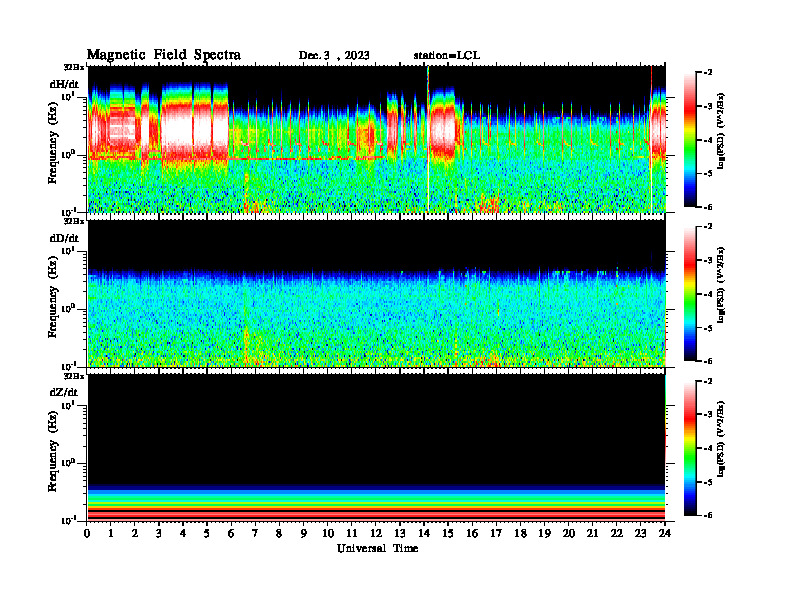The height and width of the screenshot is (612, 792).
Task: Click hour tick "11" on time axis
Action: tap(352, 533)
